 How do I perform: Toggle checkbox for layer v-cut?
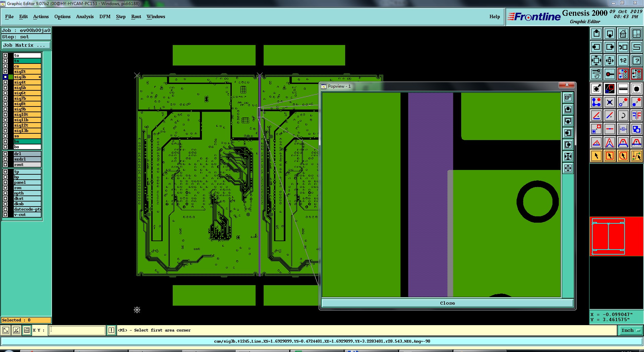(x=5, y=215)
